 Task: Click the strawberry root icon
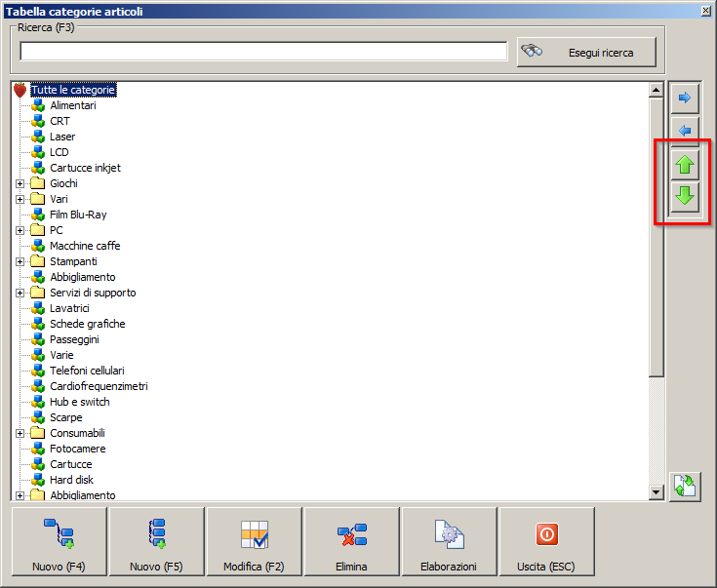[x=20, y=90]
